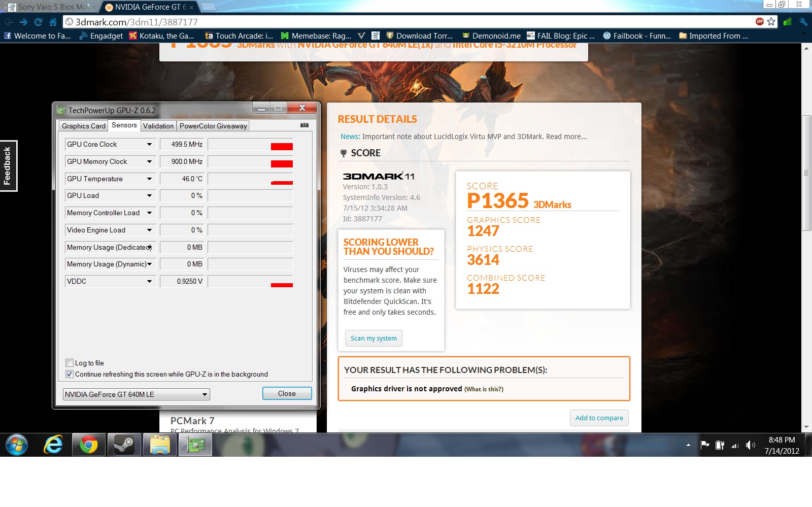Expand VDDC sensor dropdown
The height and width of the screenshot is (507, 812).
click(x=149, y=281)
